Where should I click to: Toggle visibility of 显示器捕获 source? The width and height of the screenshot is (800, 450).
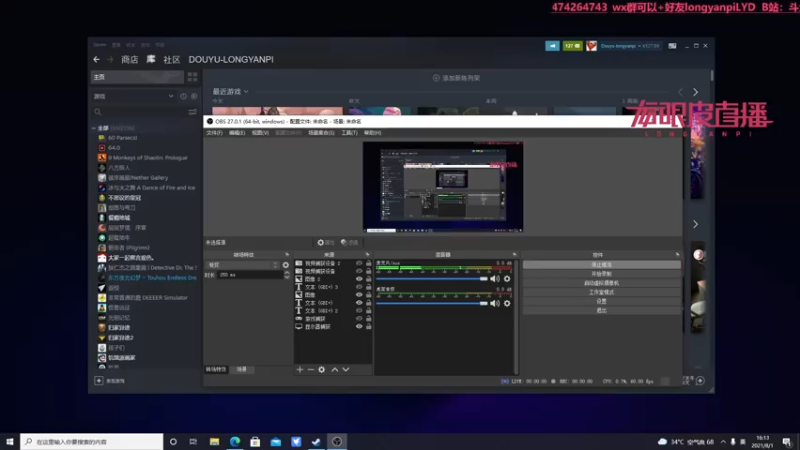tap(359, 327)
